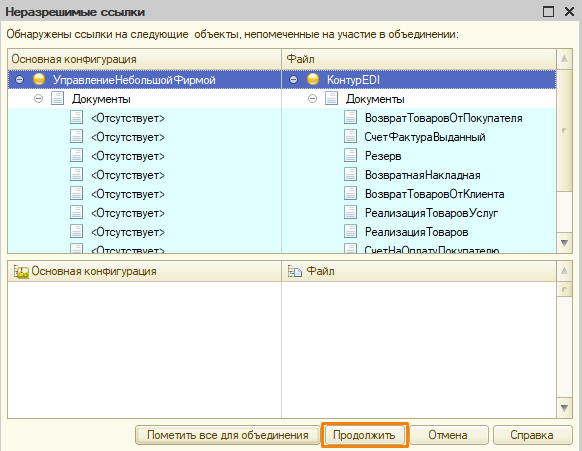
Task: Click the Продолжить button
Action: pos(364,435)
